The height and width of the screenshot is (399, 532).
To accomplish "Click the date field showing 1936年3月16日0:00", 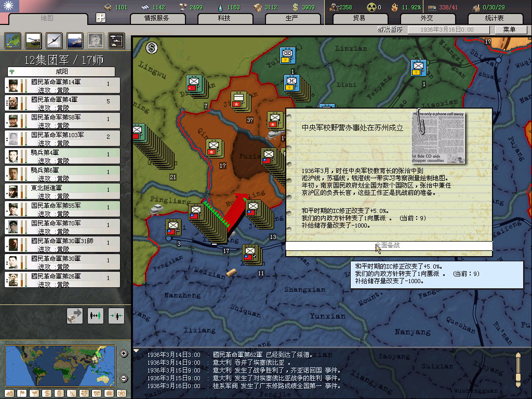I will click(448, 30).
